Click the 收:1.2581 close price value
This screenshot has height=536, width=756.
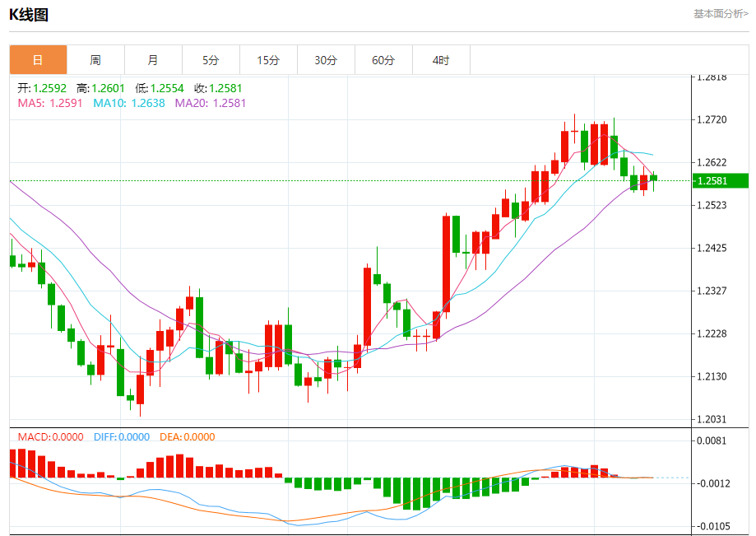pyautogui.click(x=218, y=88)
